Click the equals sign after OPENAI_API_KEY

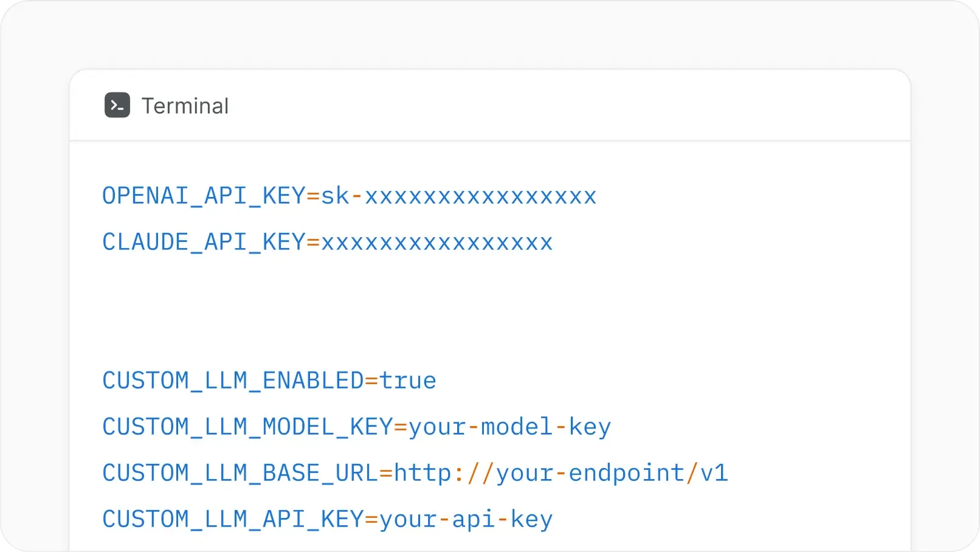313,196
